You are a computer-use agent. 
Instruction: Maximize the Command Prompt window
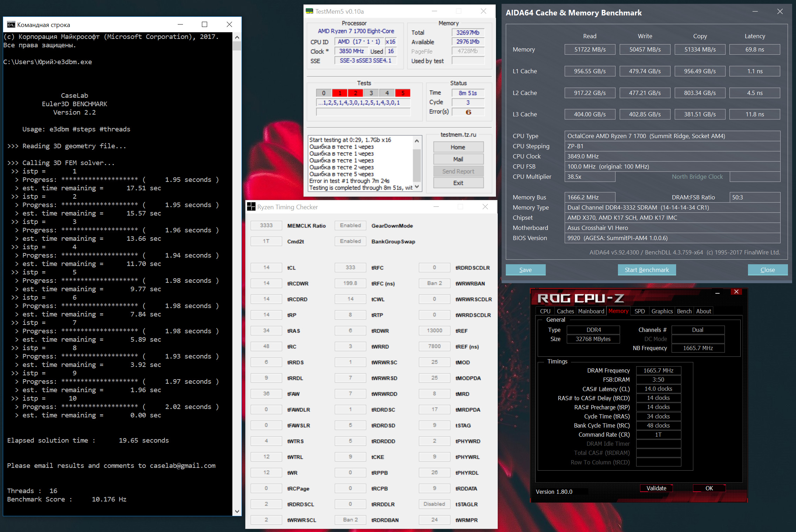205,24
